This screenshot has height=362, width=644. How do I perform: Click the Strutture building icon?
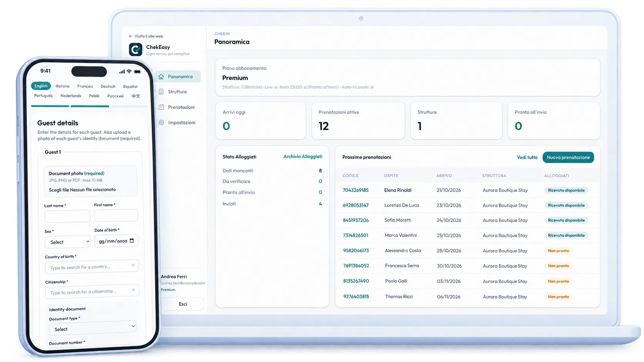tap(161, 92)
